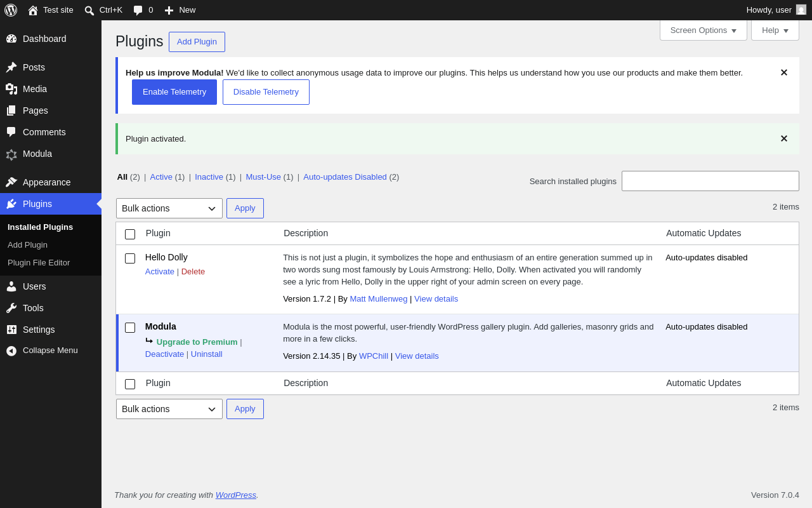
Task: Click the Modula gallery icon
Action: [11, 154]
